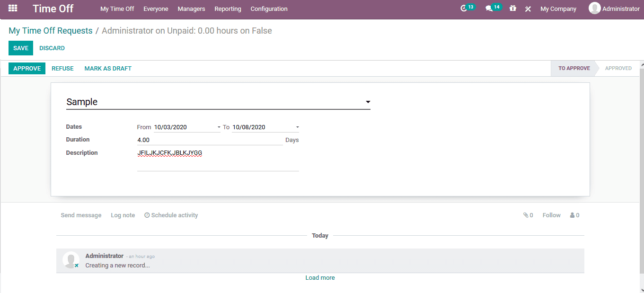Image resolution: width=644 pixels, height=293 pixels.
Task: Click the Administrator avatar image
Action: click(x=594, y=8)
